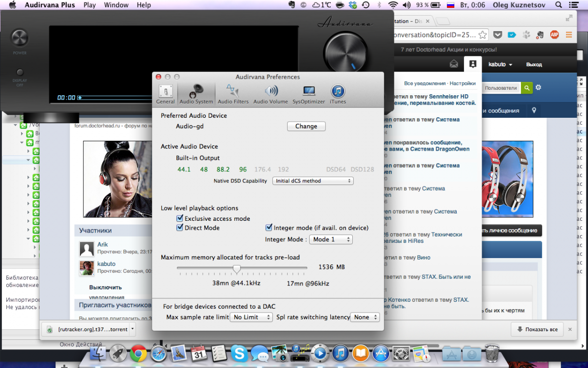Open Skype from the Dock
This screenshot has width=588, height=368.
pos(239,353)
